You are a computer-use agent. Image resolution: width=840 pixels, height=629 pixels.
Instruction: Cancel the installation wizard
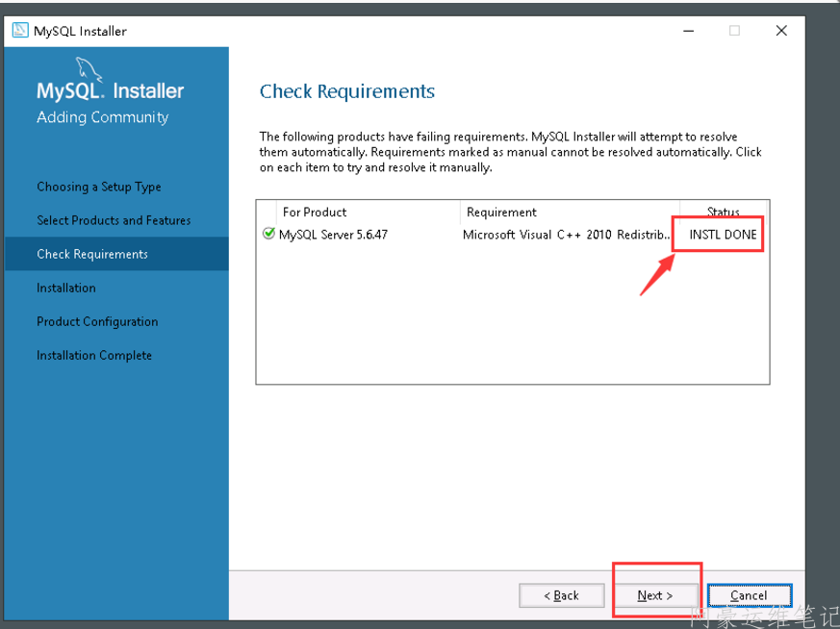pos(749,595)
